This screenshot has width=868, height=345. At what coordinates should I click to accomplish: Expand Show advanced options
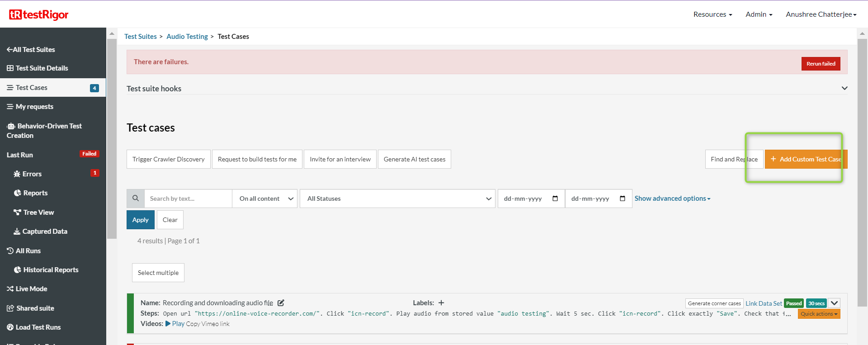click(672, 198)
